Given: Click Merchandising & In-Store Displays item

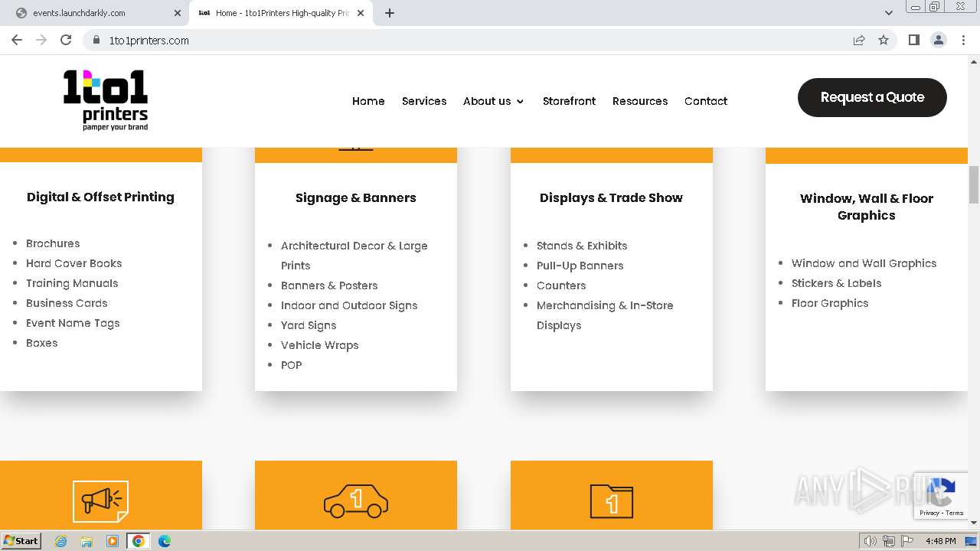Looking at the screenshot, I should [605, 315].
